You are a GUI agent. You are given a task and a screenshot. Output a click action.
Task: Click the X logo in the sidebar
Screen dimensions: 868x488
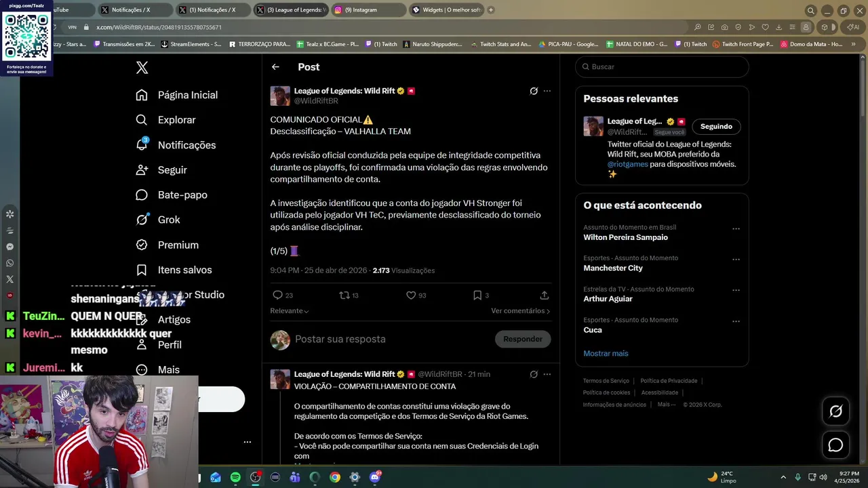pyautogui.click(x=142, y=67)
